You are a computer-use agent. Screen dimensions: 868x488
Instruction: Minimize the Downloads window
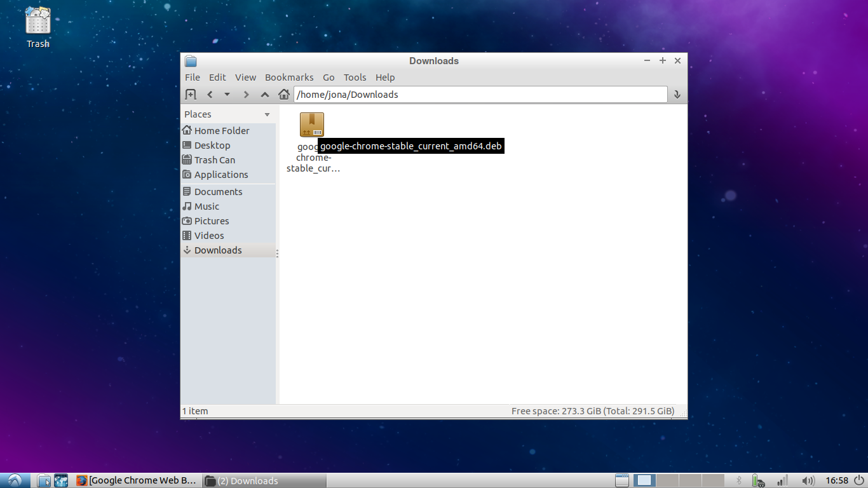[x=647, y=60]
